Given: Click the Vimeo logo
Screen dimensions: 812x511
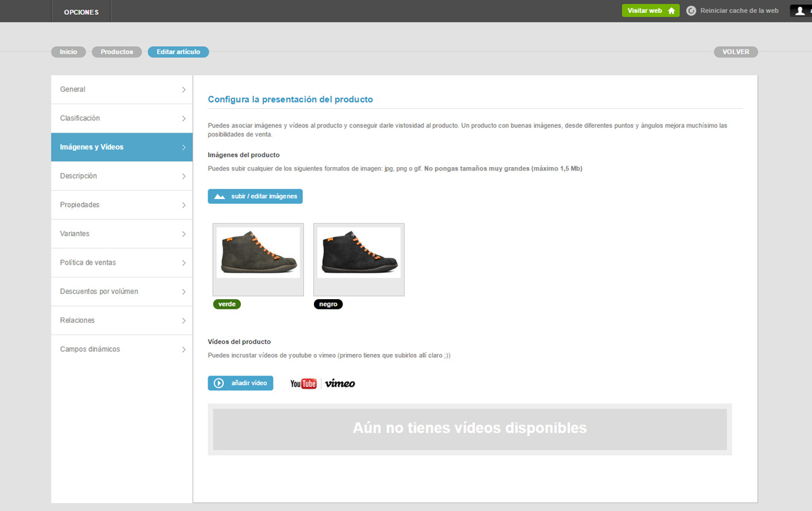Looking at the screenshot, I should pyautogui.click(x=340, y=384).
